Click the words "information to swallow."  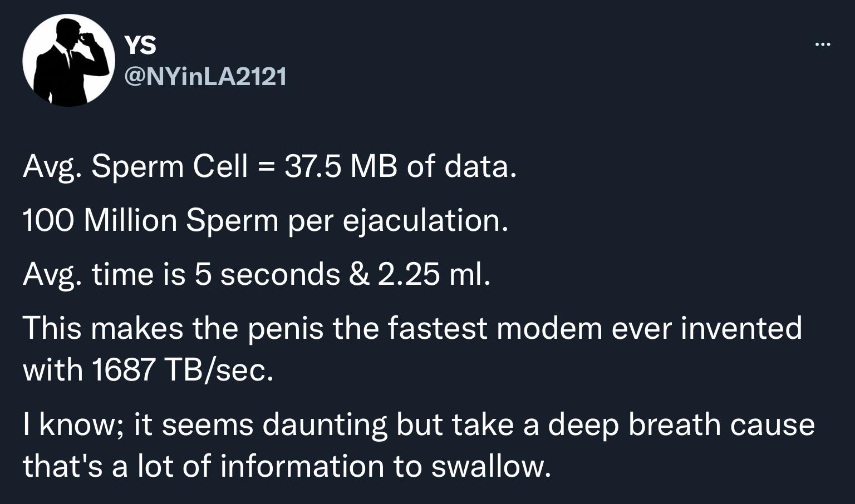point(385,466)
